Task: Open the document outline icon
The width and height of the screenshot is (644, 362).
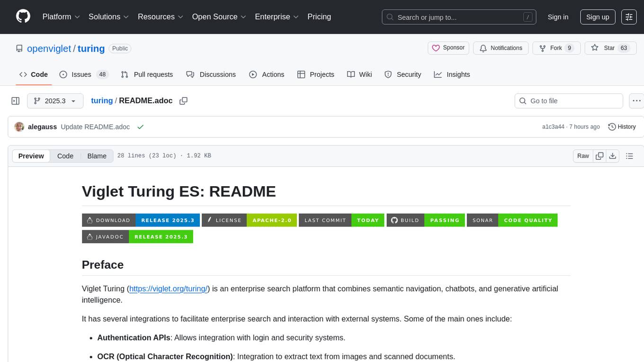Action: pos(630,156)
